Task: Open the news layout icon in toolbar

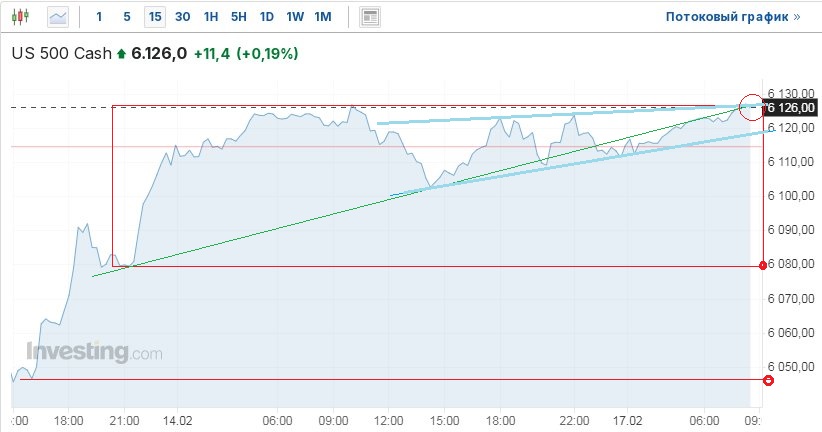Action: tap(370, 17)
